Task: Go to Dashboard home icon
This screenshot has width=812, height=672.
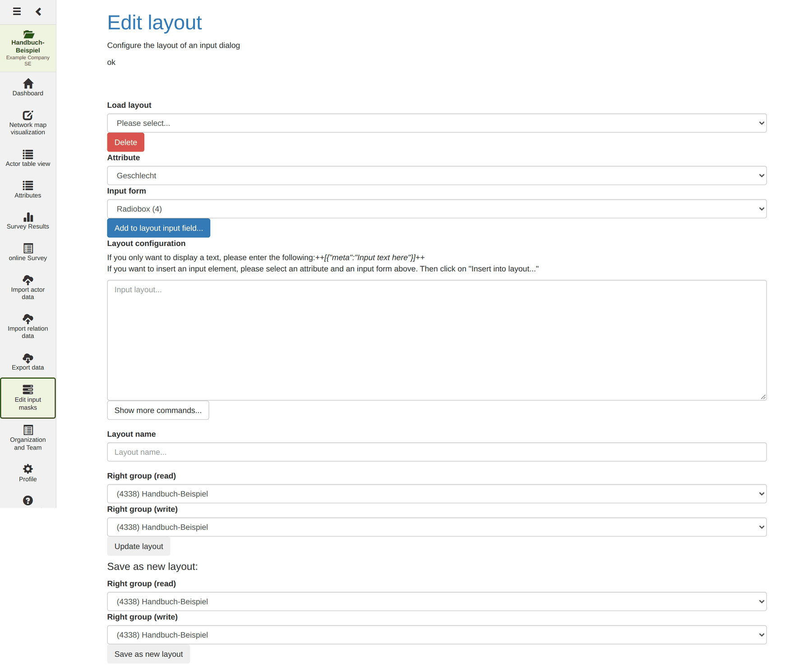Action: (28, 83)
